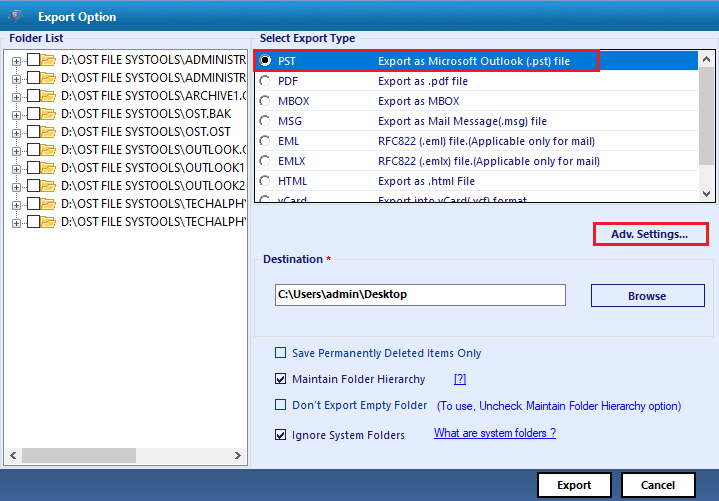Tick the checkbox for the OUTLOOK1 entry
This screenshot has width=719, height=501.
pyautogui.click(x=33, y=168)
